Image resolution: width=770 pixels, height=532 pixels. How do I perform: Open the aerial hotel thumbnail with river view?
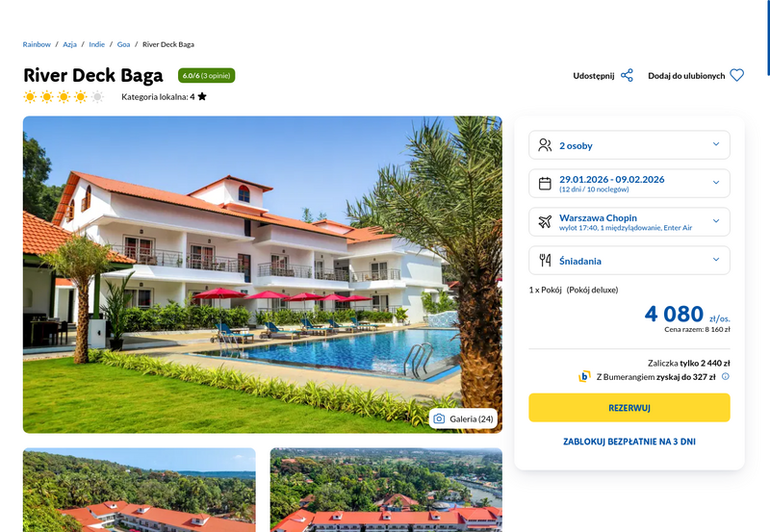(x=386, y=490)
